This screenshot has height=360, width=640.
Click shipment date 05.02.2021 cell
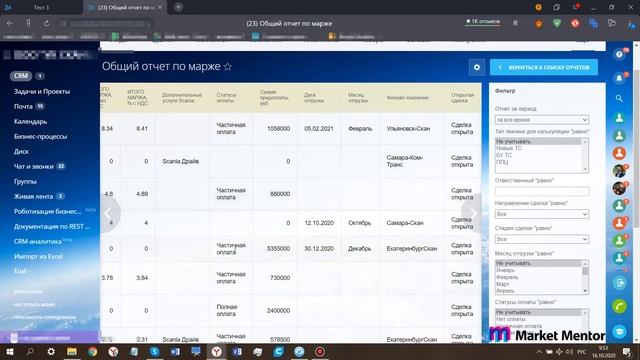click(318, 129)
